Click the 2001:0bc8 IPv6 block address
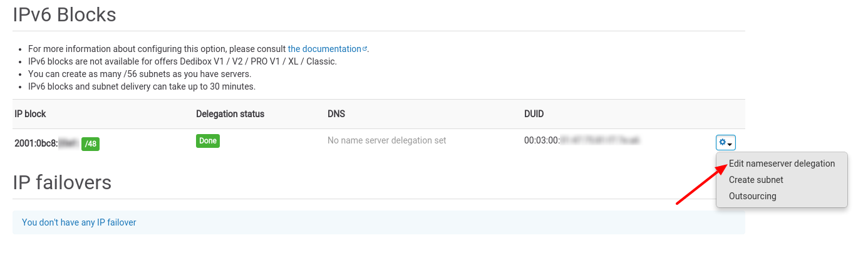The image size is (868, 255). (x=36, y=143)
